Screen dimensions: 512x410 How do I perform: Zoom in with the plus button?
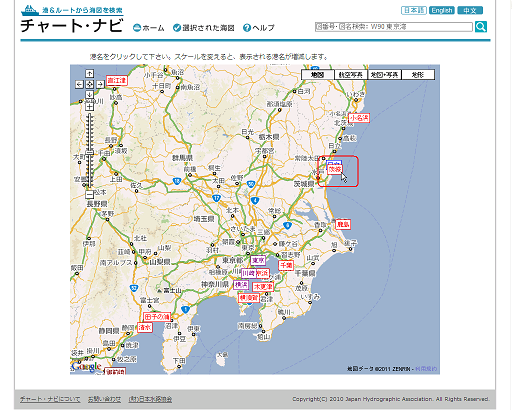(89, 107)
